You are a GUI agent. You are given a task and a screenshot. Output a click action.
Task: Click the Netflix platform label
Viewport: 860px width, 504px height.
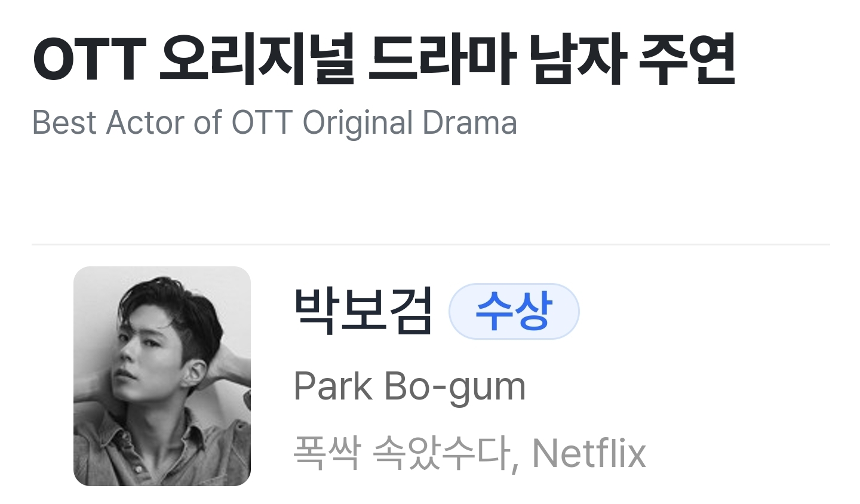click(589, 453)
